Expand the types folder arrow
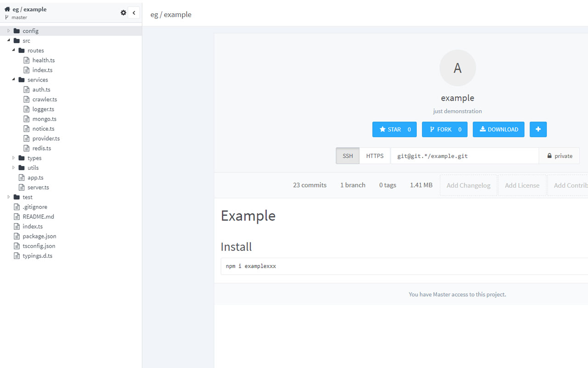The width and height of the screenshot is (588, 368). (13, 158)
